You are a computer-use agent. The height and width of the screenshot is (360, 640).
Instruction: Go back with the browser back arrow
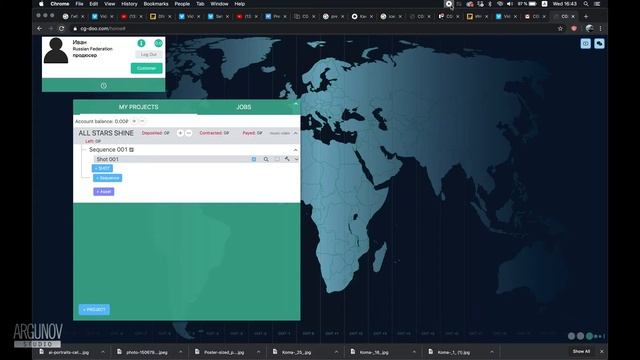[x=40, y=29]
